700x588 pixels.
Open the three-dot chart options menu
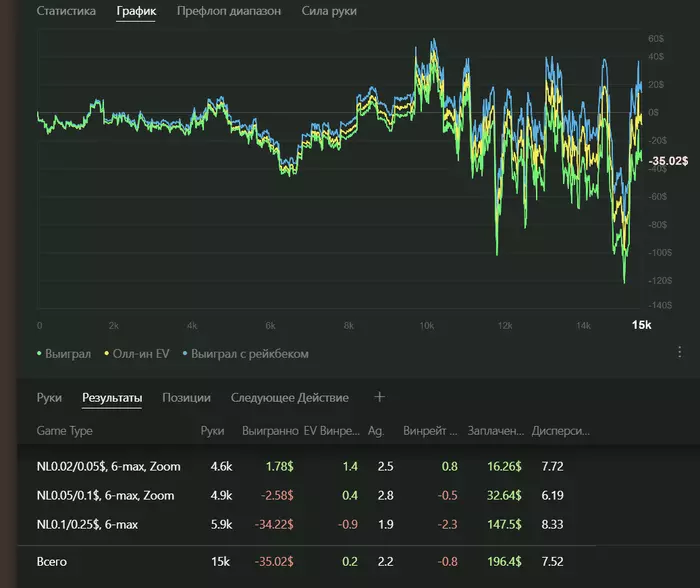point(679,352)
